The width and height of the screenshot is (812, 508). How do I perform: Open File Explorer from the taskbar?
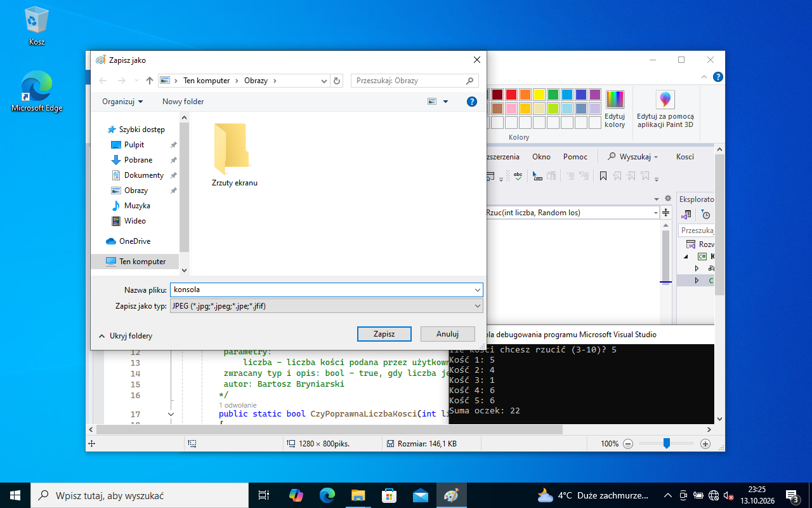(x=358, y=495)
